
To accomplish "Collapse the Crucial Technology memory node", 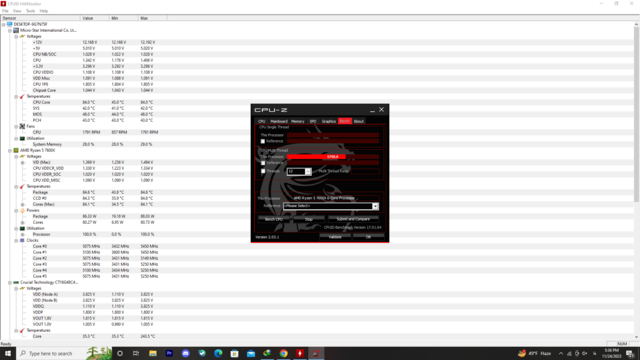I will pos(10,282).
